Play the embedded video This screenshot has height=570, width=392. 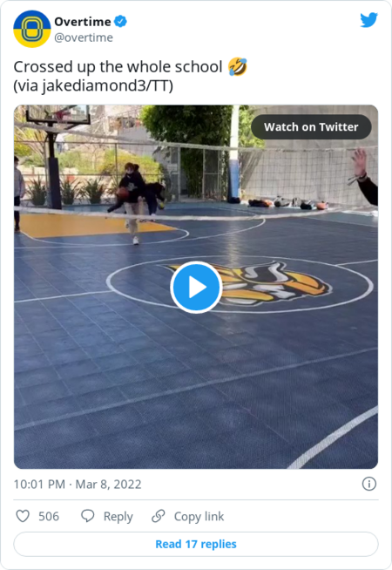click(x=196, y=288)
